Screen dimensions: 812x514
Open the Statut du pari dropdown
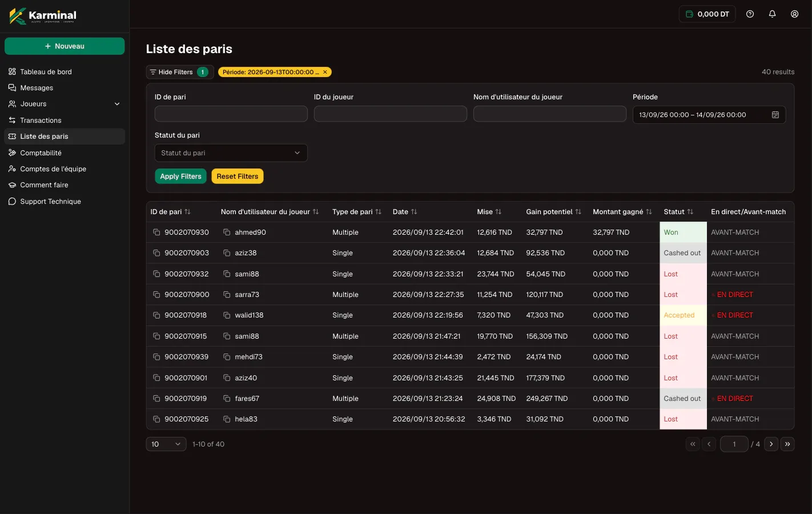click(231, 153)
